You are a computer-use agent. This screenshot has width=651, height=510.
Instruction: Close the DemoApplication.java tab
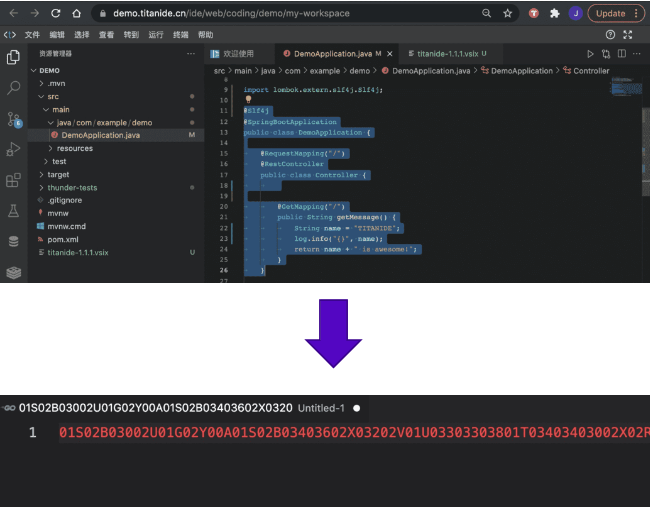tap(391, 54)
